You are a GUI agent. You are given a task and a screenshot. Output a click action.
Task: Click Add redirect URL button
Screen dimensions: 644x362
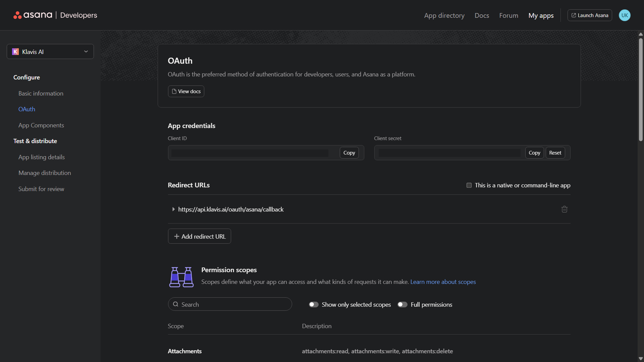[x=200, y=236]
